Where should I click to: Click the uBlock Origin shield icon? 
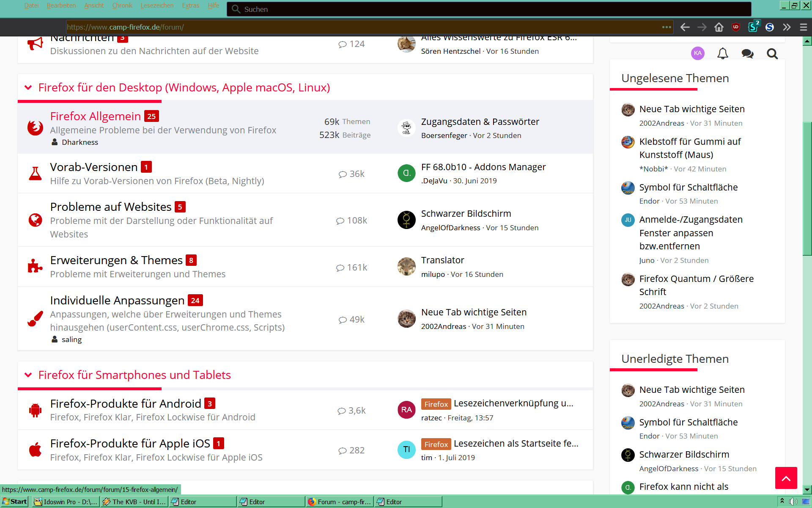coord(736,27)
